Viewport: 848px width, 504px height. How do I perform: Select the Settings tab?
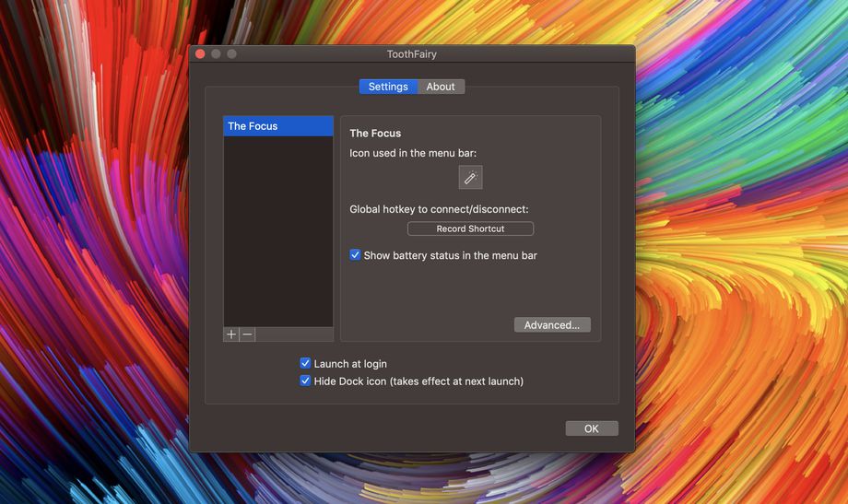pos(388,87)
